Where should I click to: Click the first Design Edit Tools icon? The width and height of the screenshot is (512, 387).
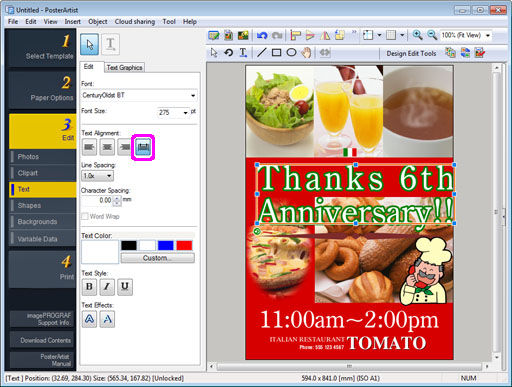450,53
